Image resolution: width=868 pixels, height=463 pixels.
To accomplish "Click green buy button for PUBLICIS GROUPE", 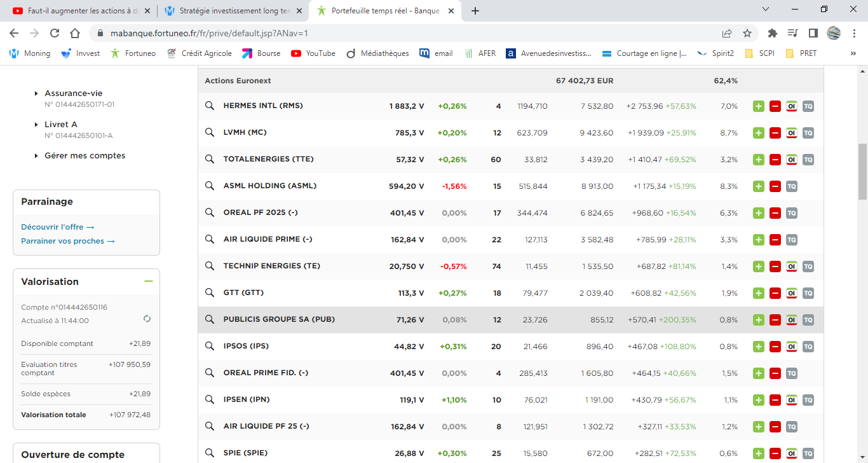I will pyautogui.click(x=759, y=320).
